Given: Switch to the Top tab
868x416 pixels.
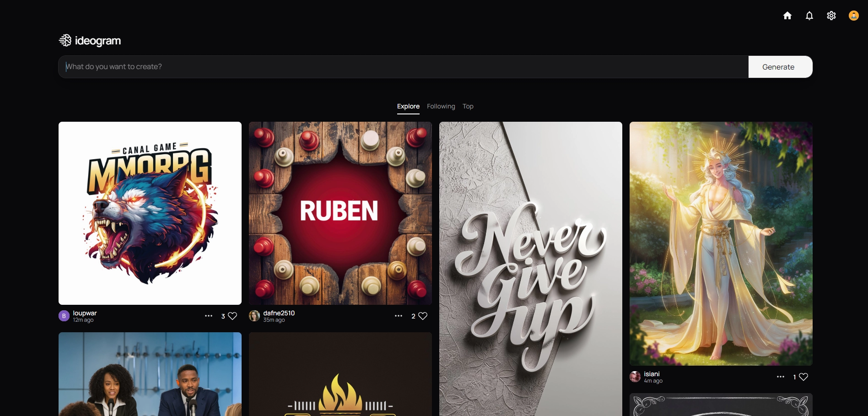Looking at the screenshot, I should pyautogui.click(x=468, y=106).
